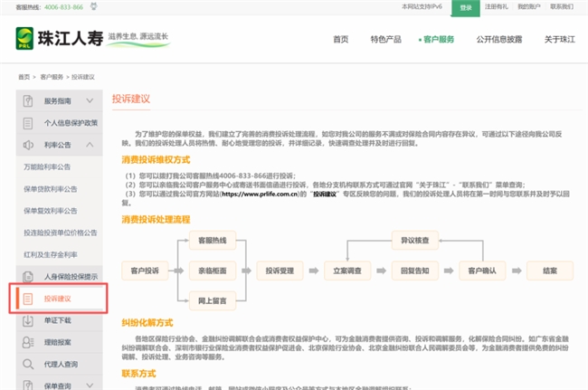Expand the 保单查询 chevron
This screenshot has height=390, width=588.
coord(90,385)
